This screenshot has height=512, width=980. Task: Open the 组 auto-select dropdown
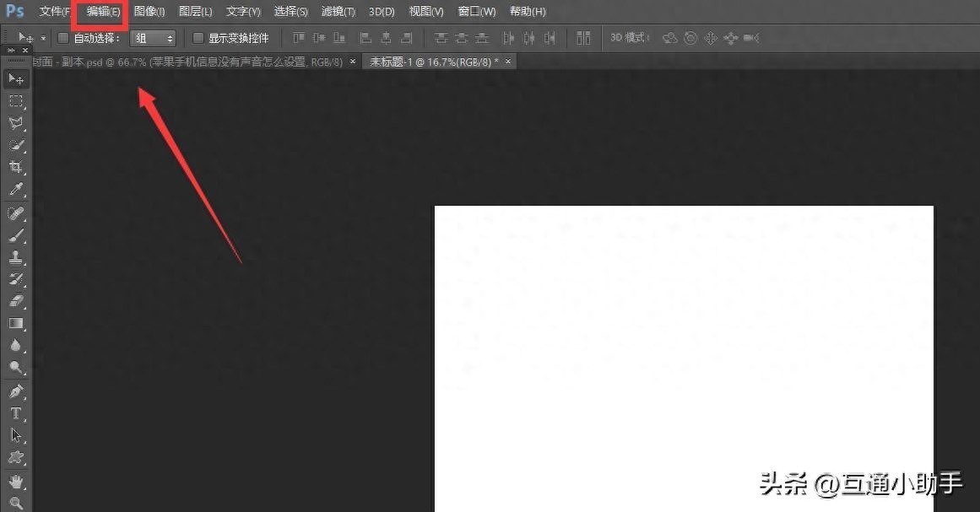[153, 38]
